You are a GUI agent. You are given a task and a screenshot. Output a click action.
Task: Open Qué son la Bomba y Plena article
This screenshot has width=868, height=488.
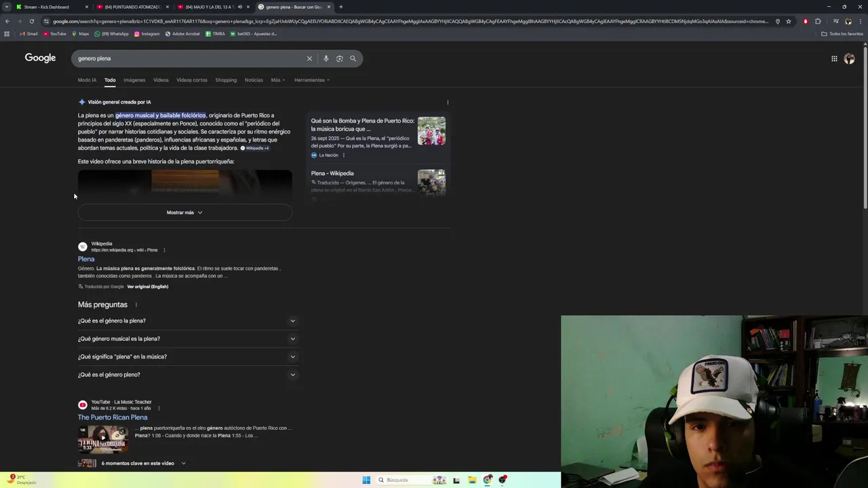[362, 125]
